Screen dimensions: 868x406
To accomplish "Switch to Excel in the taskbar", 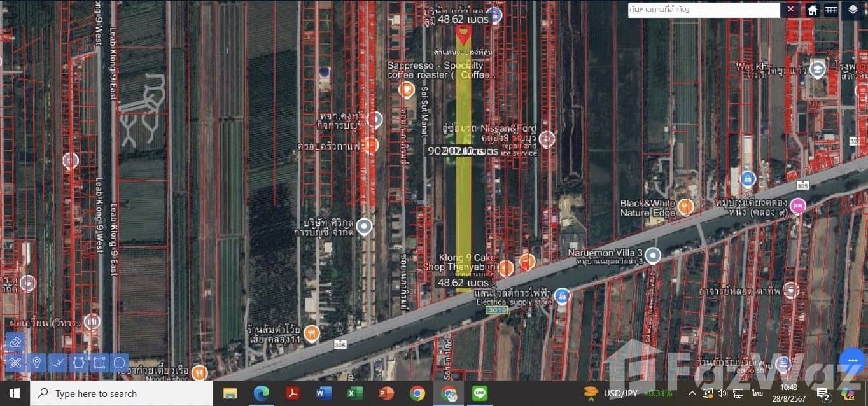I will pos(354,393).
